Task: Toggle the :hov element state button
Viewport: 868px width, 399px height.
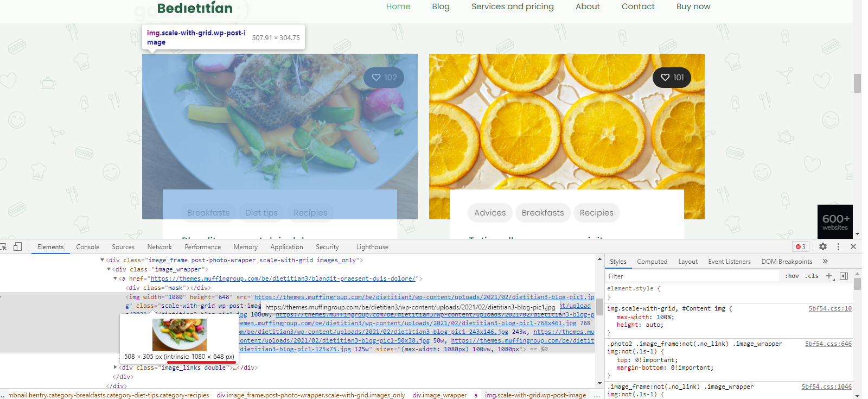Action: tap(792, 276)
